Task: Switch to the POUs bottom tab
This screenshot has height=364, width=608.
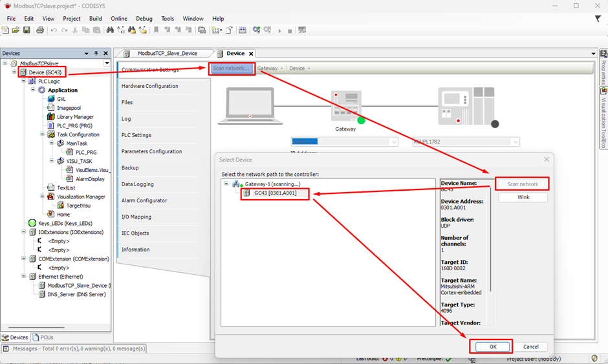Action: click(43, 337)
